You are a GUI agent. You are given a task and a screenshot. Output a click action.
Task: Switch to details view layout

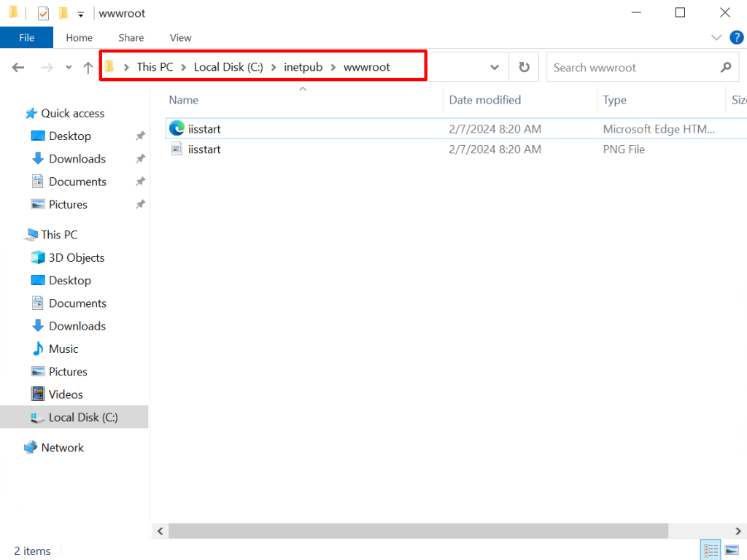(711, 551)
